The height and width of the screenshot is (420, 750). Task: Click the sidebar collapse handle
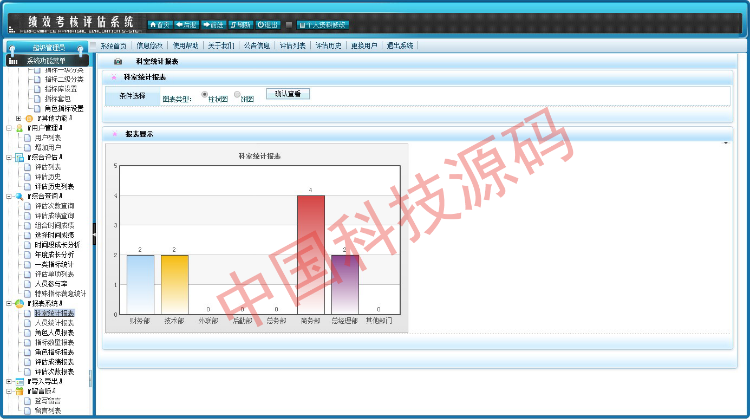pos(94,234)
